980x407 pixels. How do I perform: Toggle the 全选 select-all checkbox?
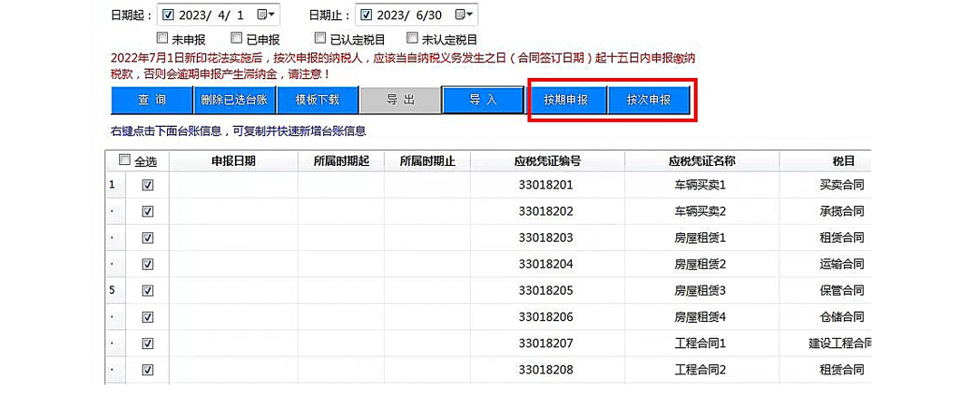click(124, 161)
